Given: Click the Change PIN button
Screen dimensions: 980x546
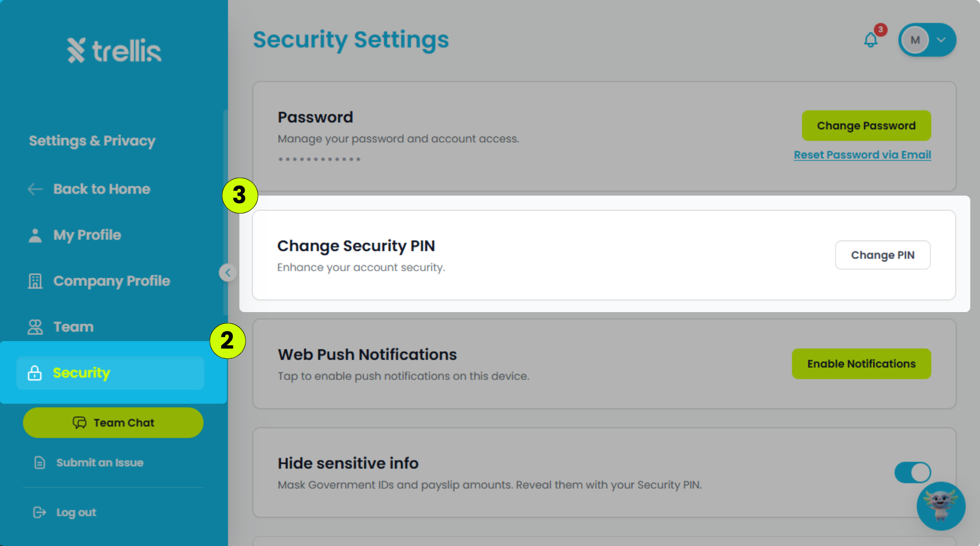Looking at the screenshot, I should point(883,255).
